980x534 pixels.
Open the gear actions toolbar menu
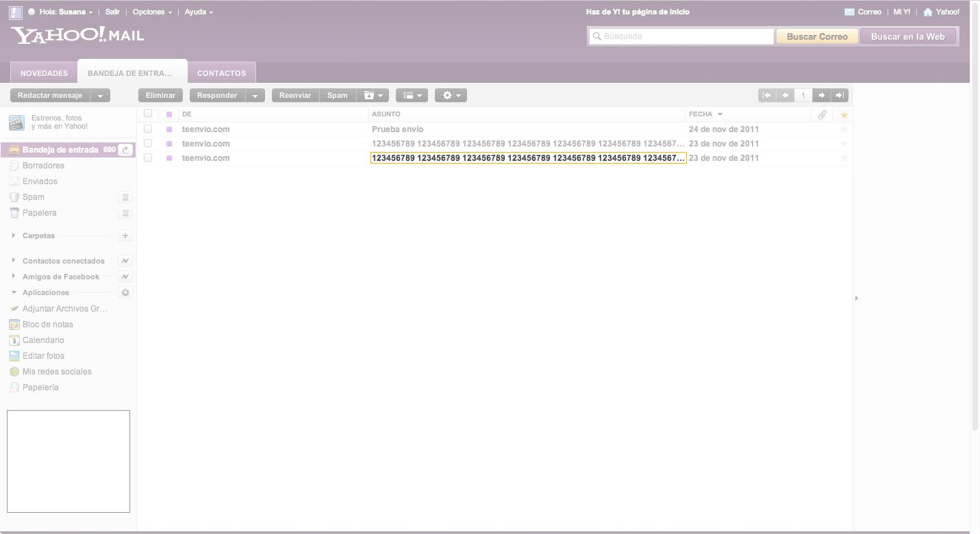click(x=451, y=96)
